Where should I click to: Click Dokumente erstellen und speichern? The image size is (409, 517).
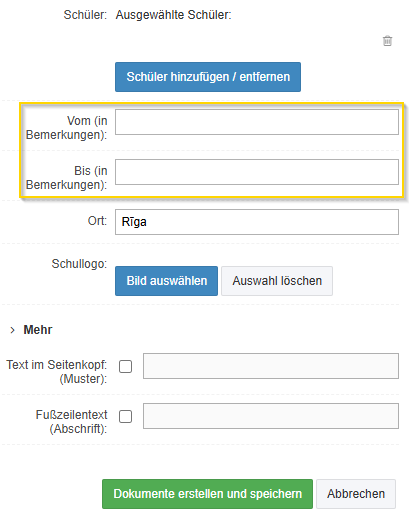(207, 494)
